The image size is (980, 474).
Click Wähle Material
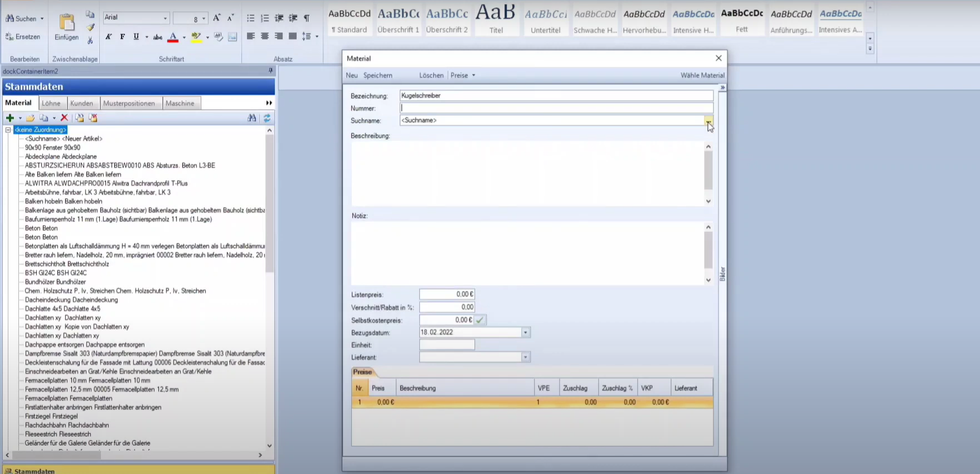point(702,75)
